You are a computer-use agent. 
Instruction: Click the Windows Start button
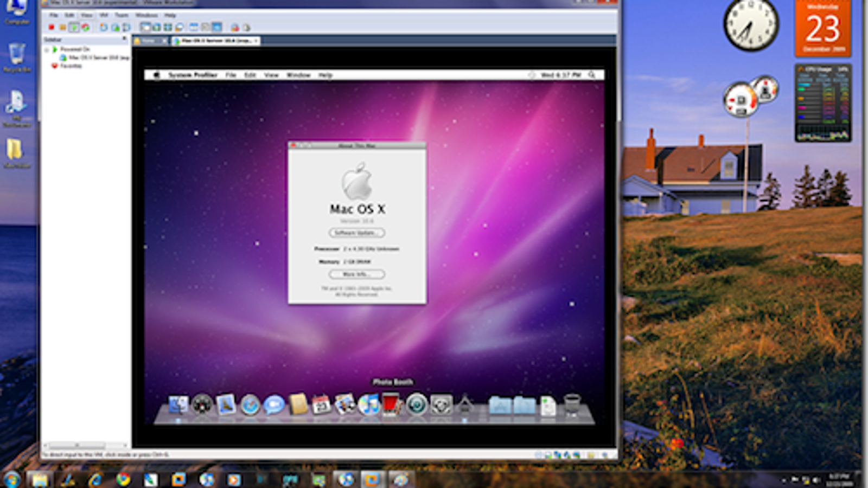tap(11, 479)
